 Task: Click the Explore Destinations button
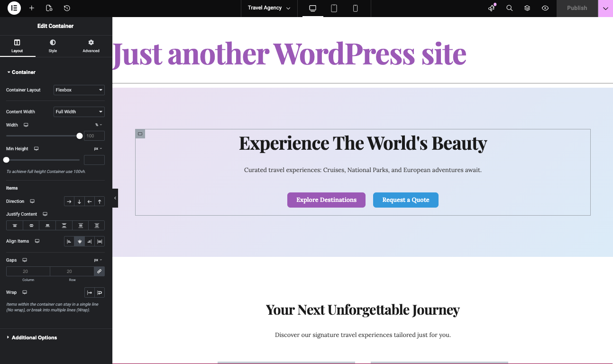pos(326,200)
